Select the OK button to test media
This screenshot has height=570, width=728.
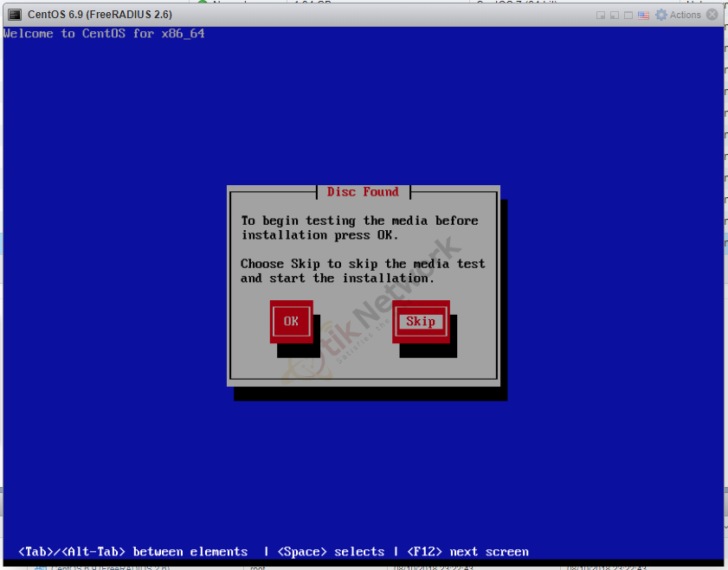point(291,322)
